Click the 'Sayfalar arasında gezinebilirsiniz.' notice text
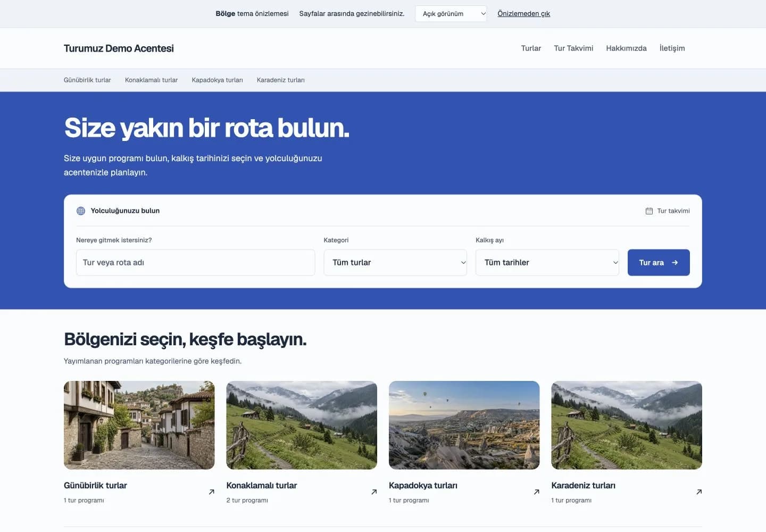This screenshot has height=532, width=766. pos(352,14)
